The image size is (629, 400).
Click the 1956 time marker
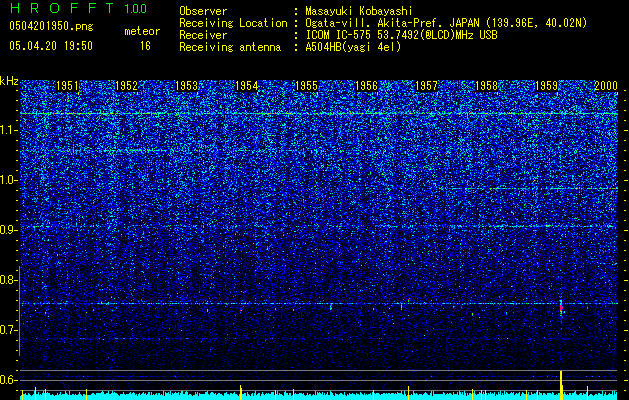(366, 86)
